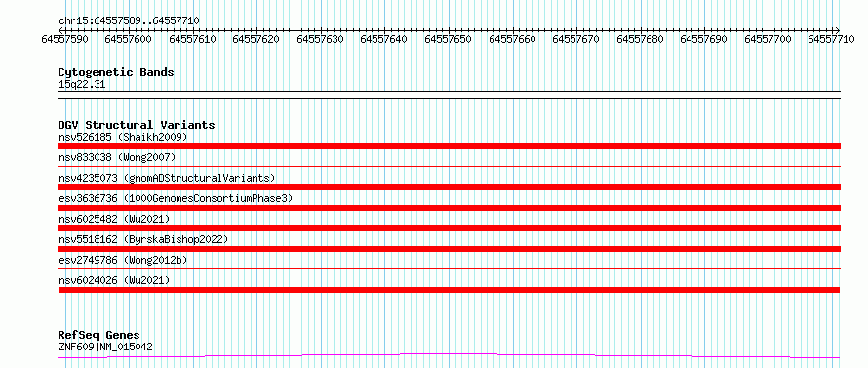Click ruler position 64557710
Image resolution: width=868 pixels, height=368 pixels.
point(832,39)
